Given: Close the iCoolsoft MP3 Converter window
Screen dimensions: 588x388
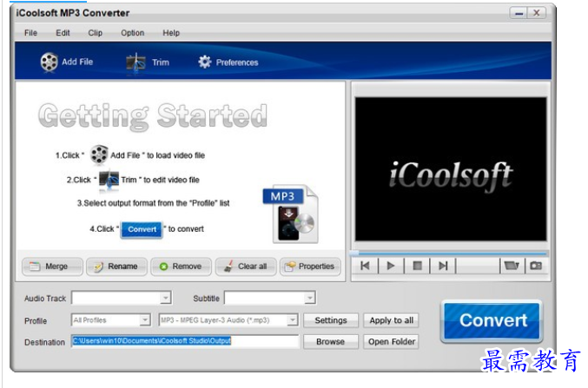Looking at the screenshot, I should point(537,13).
